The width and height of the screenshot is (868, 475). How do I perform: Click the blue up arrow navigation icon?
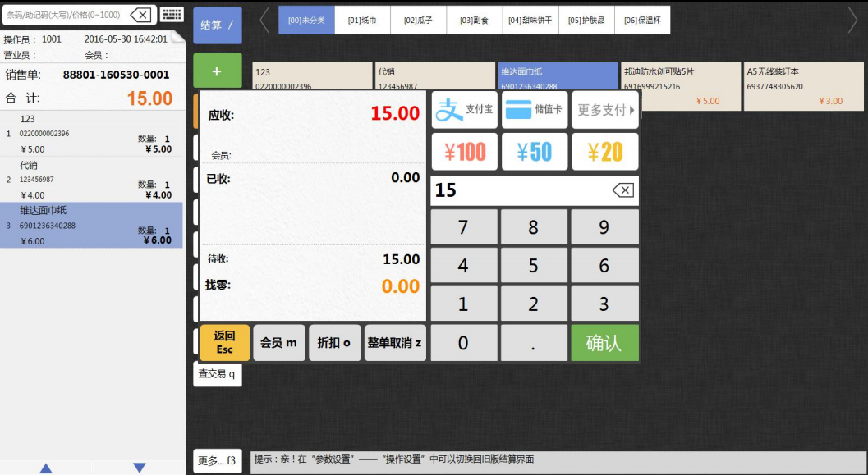[47, 468]
